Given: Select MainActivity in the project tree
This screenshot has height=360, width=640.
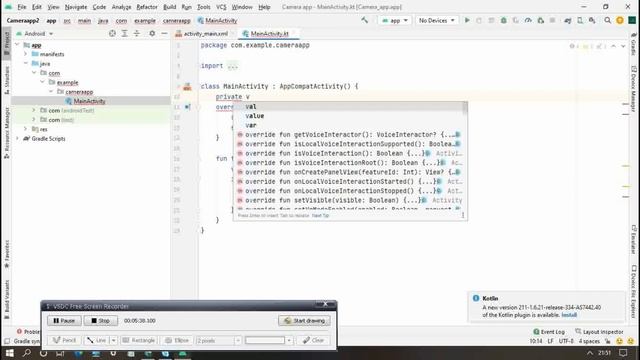Looking at the screenshot, I should 89,101.
